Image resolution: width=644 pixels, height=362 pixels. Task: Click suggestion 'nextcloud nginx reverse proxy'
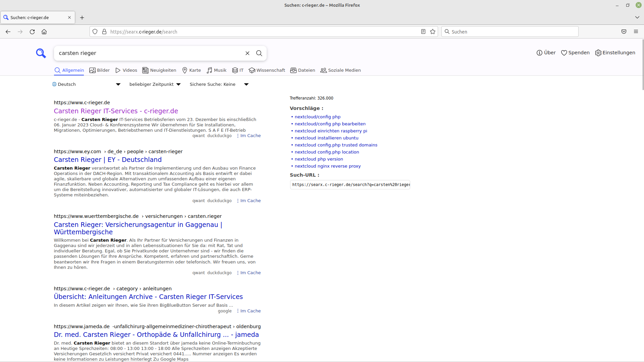click(x=328, y=166)
